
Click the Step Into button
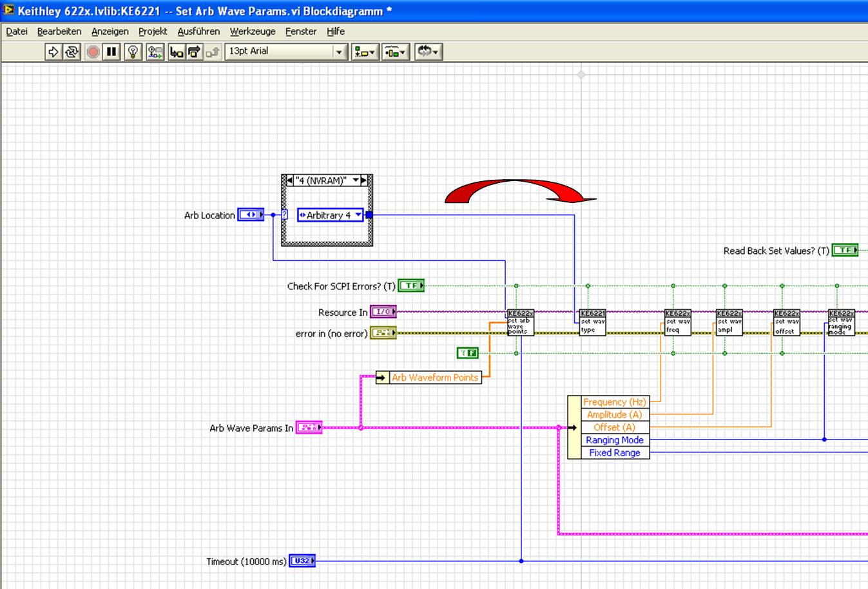pyautogui.click(x=176, y=52)
